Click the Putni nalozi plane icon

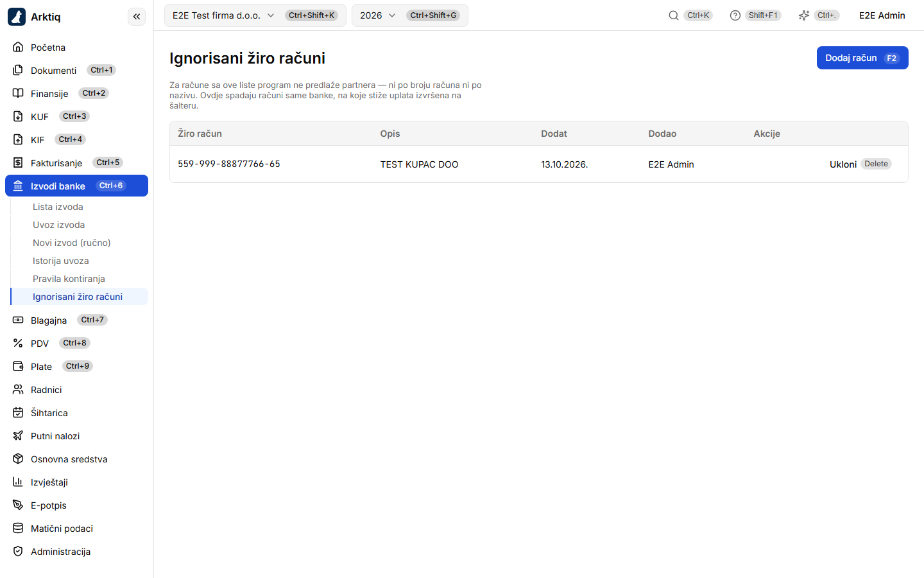pyautogui.click(x=18, y=435)
